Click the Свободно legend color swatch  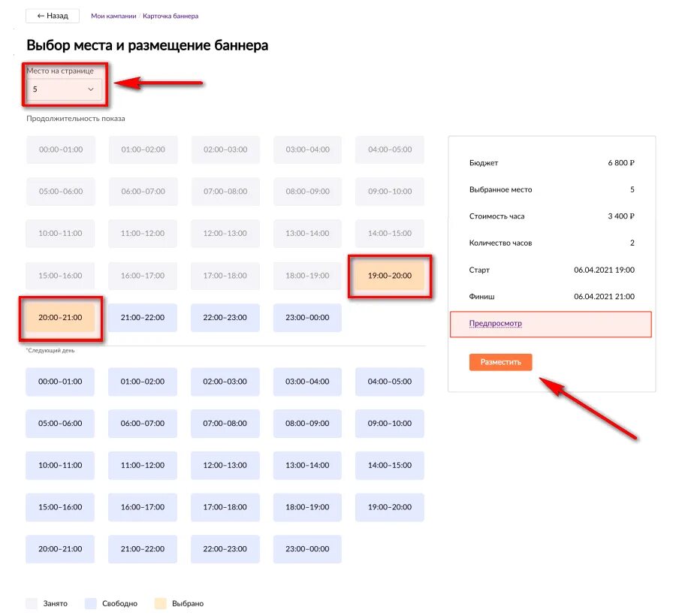(91, 603)
